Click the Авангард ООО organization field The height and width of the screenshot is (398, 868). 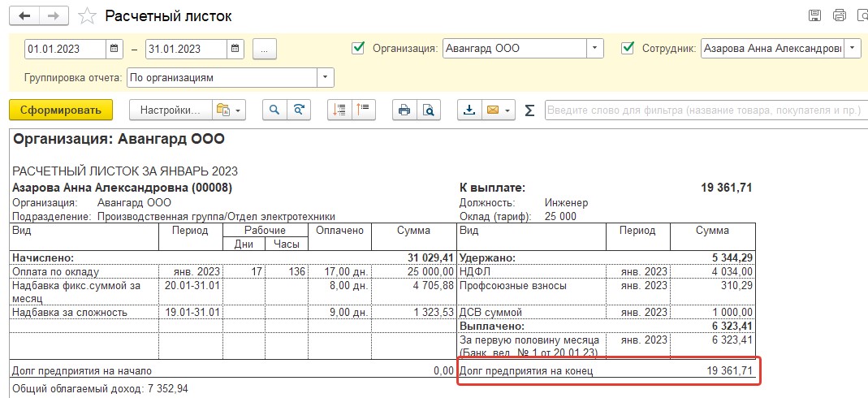point(515,49)
